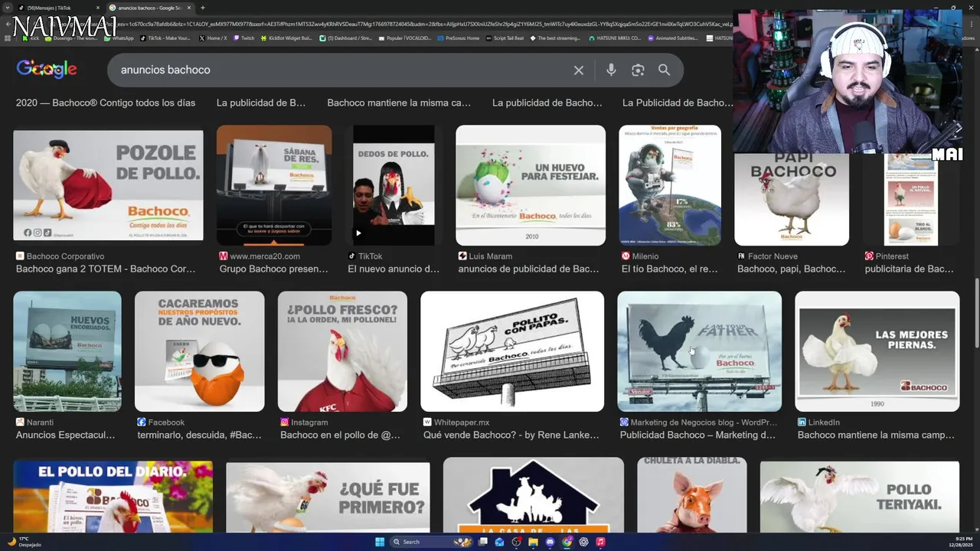
Task: Open the '(5) Dashboard / Stre...' bookmark
Action: 345,37
